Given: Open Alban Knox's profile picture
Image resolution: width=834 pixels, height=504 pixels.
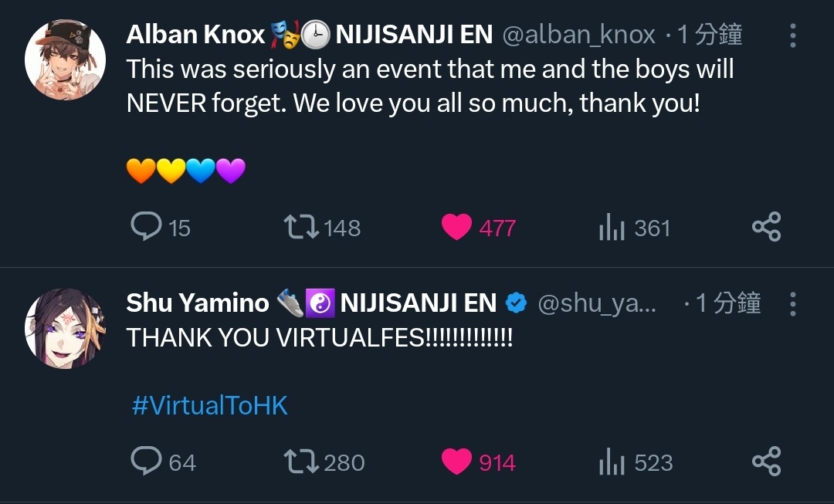Looking at the screenshot, I should tap(65, 59).
